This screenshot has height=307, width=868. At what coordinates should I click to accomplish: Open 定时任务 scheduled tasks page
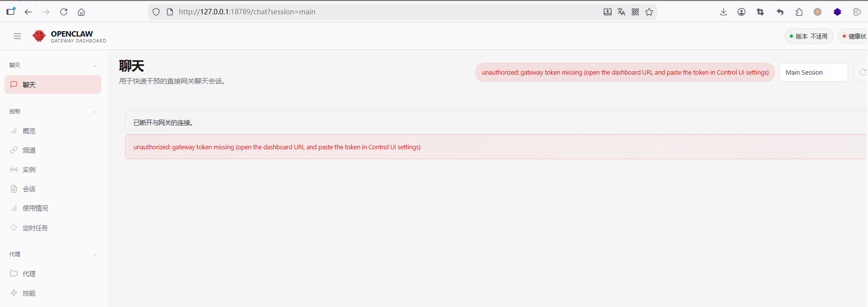pyautogui.click(x=35, y=228)
